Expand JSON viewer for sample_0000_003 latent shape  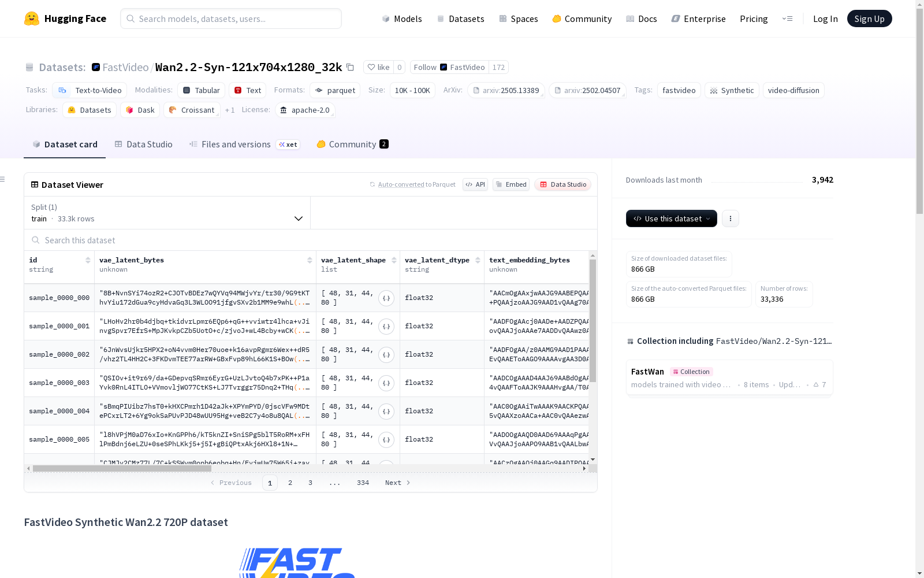(x=386, y=383)
